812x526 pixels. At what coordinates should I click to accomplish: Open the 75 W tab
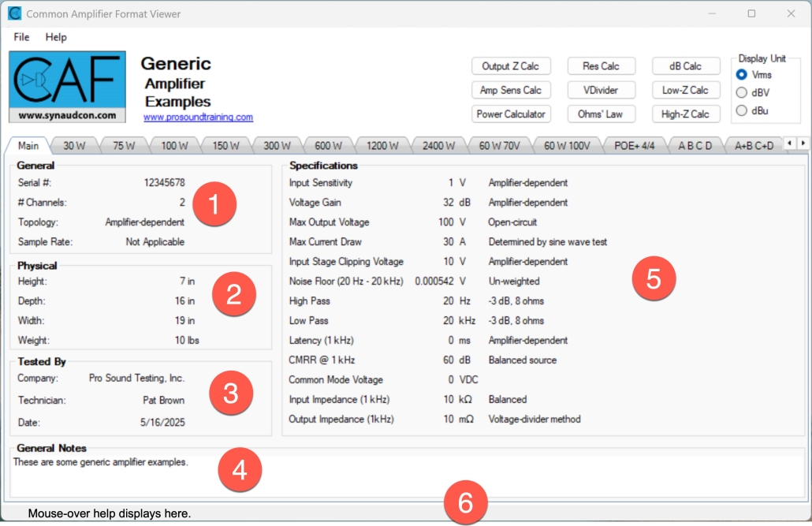coord(124,146)
